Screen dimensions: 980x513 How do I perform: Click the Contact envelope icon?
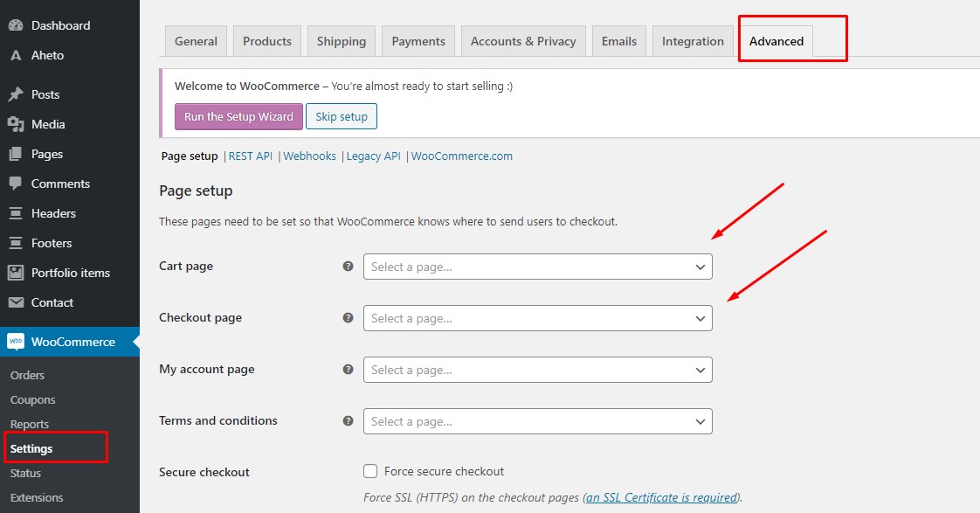(16, 302)
